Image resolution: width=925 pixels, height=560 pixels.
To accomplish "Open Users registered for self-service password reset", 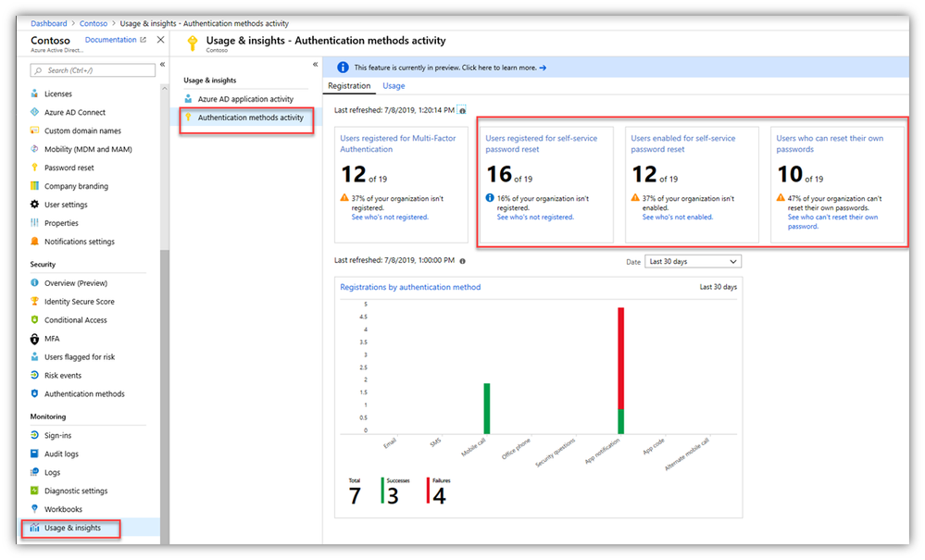I will coord(541,143).
